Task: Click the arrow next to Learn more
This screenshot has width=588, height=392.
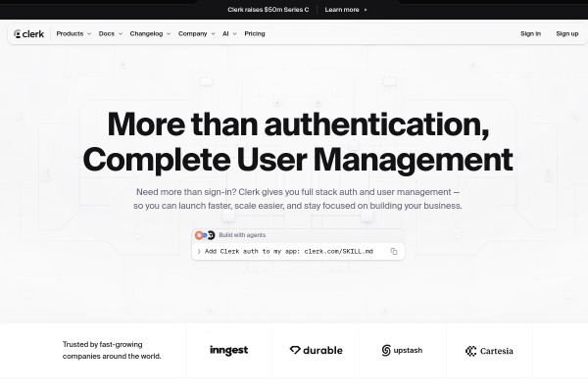Action: pos(366,10)
